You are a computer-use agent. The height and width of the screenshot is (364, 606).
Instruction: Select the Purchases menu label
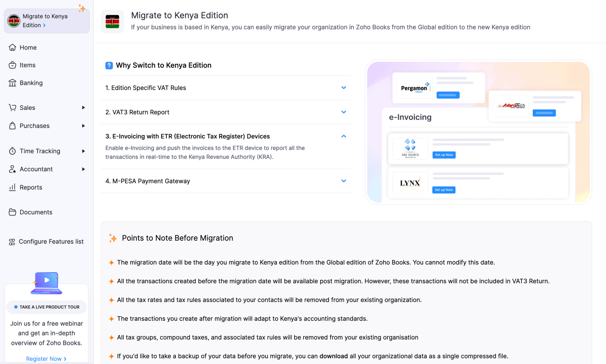pos(34,126)
